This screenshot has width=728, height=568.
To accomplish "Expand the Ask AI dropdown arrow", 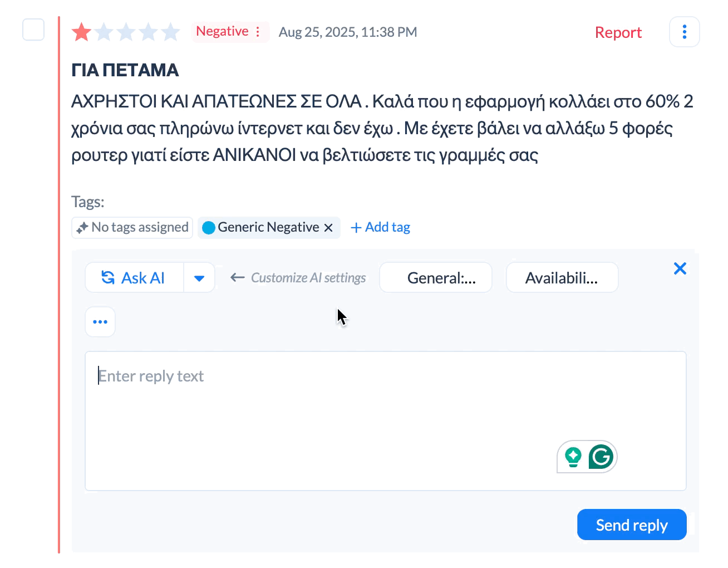I will [199, 278].
